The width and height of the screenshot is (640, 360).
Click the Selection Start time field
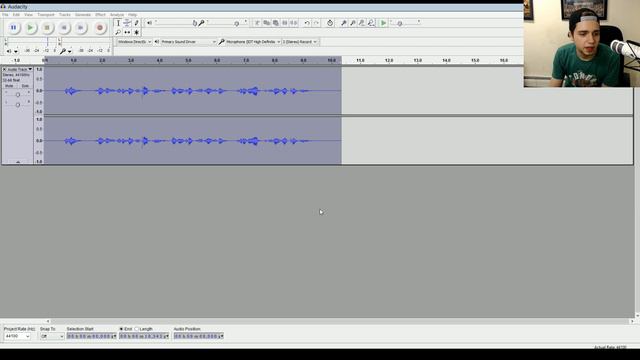91,336
